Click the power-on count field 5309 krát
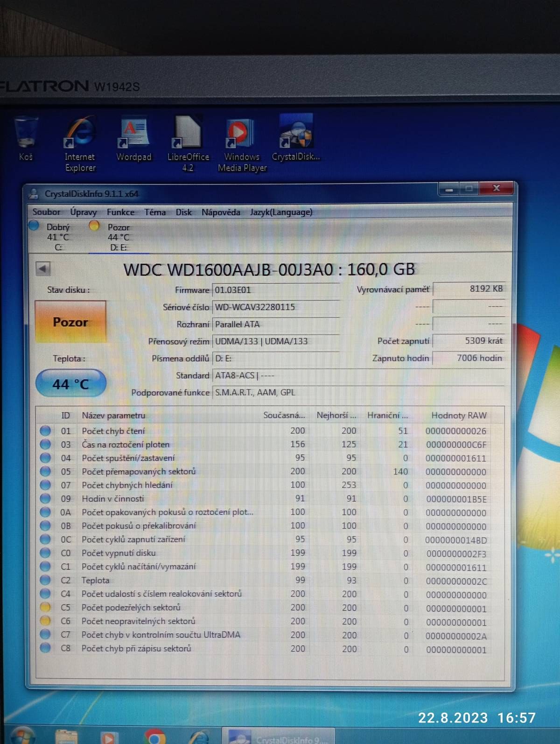Image resolution: width=560 pixels, height=744 pixels. coord(469,341)
